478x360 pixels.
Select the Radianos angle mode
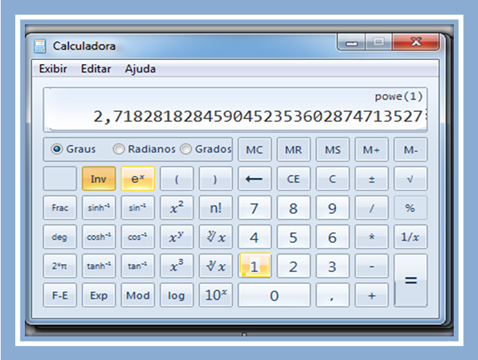(119, 149)
